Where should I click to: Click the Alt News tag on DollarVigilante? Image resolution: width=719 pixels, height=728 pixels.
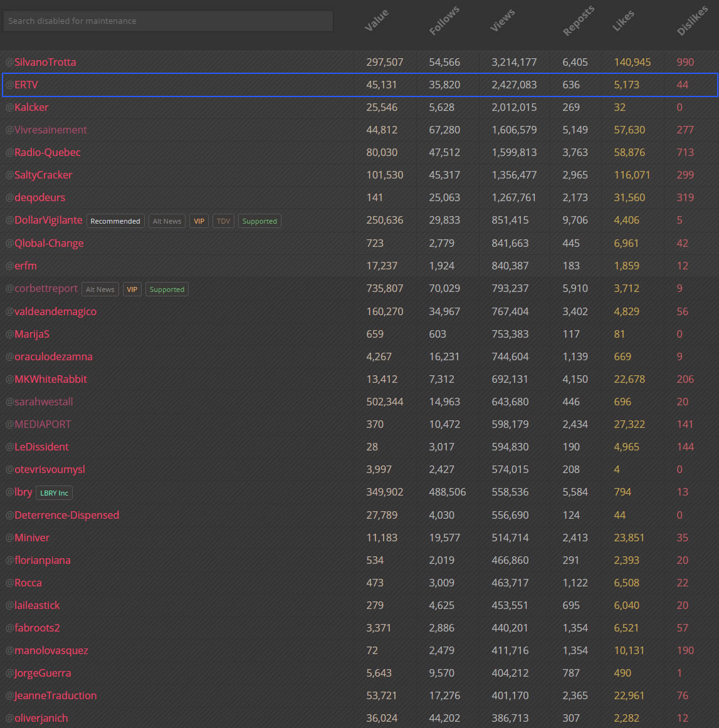pyautogui.click(x=167, y=221)
